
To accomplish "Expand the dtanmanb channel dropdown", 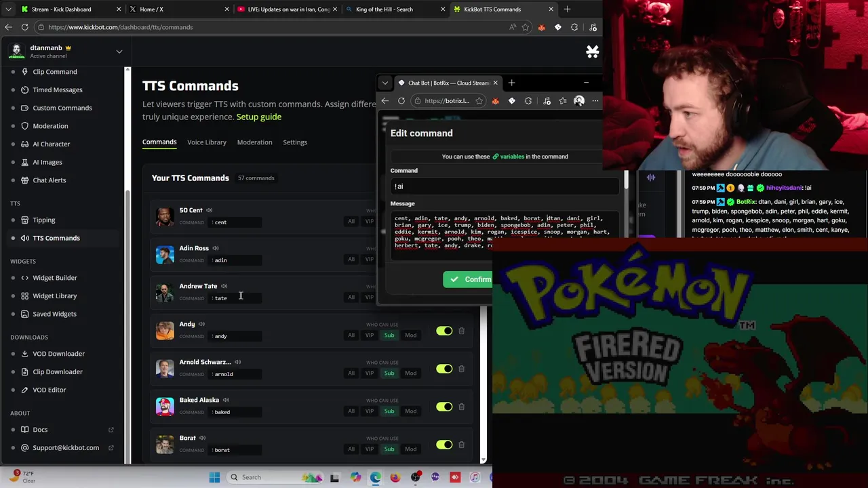I will [119, 52].
